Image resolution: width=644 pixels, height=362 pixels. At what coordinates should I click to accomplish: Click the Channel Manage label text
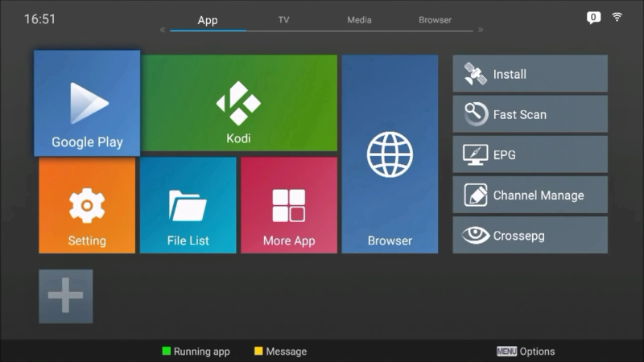(x=539, y=195)
